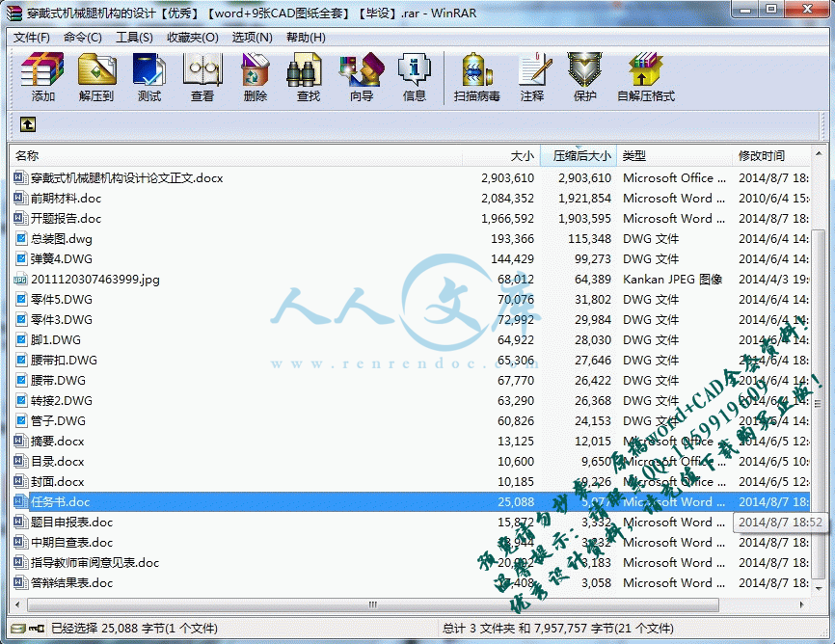Open the 命令(C) menu

(83, 38)
